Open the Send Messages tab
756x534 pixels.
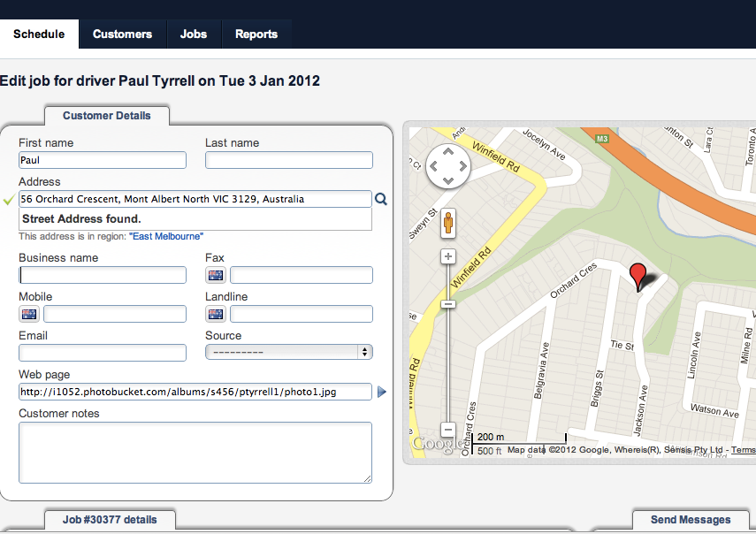coord(691,520)
